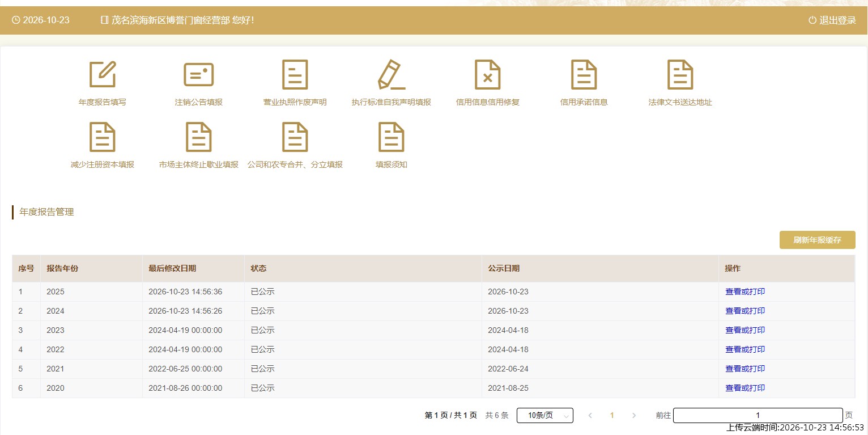Screen dimensions: 868x435
Task: Click the 上传云端时间 timestamp text
Action: (795, 428)
